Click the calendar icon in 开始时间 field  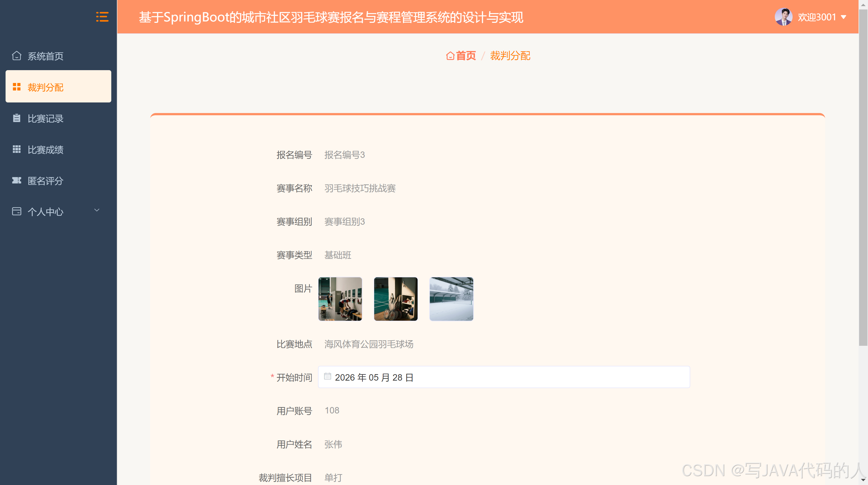327,376
